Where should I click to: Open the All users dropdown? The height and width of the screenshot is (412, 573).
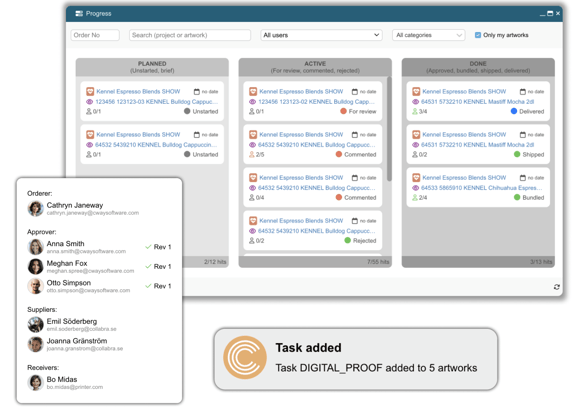point(321,35)
